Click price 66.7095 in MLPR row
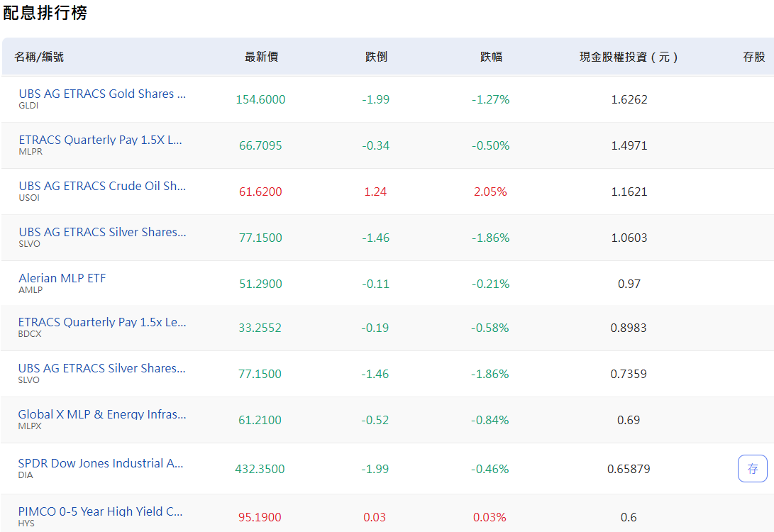Viewport: 774px width, 532px height. 260,145
